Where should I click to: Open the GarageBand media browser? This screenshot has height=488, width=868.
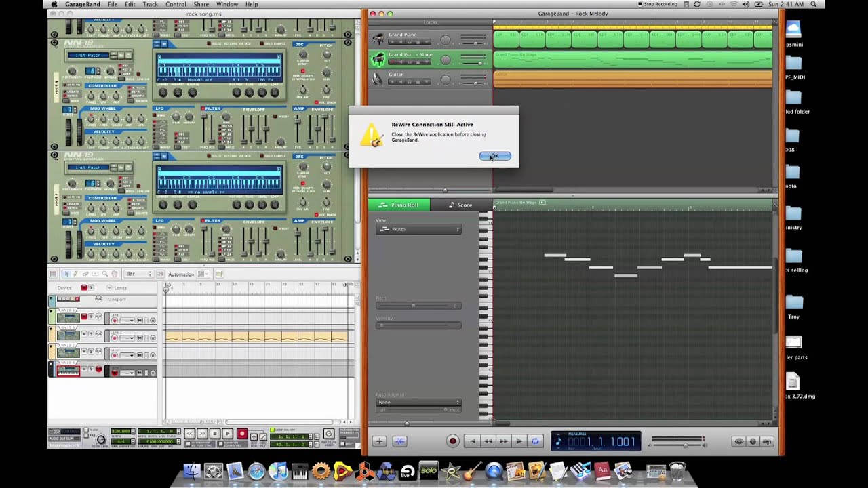767,441
